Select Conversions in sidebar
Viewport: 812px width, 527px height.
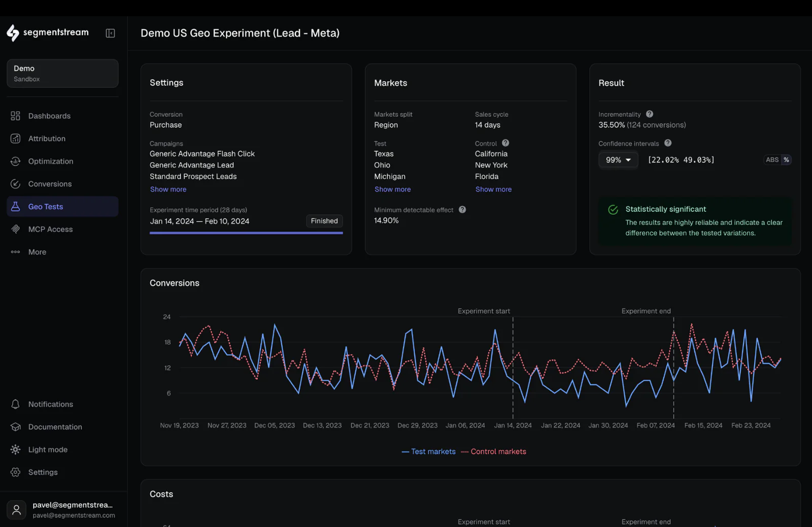pyautogui.click(x=62, y=184)
